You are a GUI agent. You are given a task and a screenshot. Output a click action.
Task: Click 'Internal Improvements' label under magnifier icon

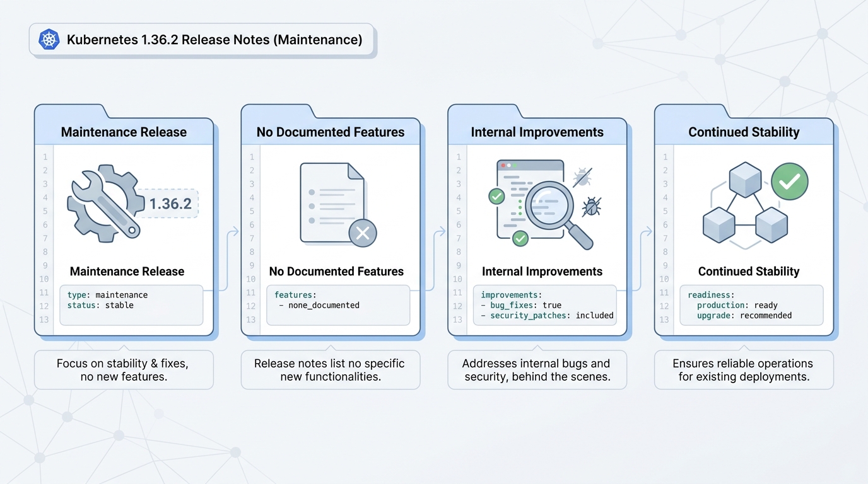tap(542, 272)
